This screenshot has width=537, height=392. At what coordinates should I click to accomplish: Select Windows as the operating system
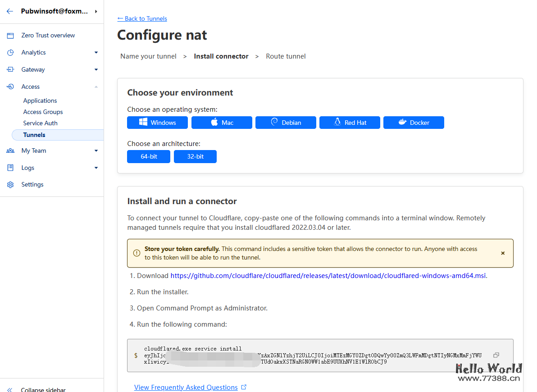[x=158, y=123]
